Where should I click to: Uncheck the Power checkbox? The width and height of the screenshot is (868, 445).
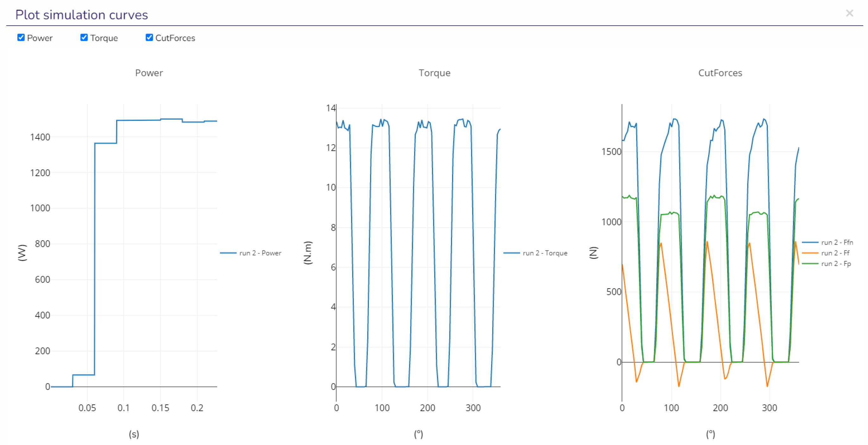(21, 37)
